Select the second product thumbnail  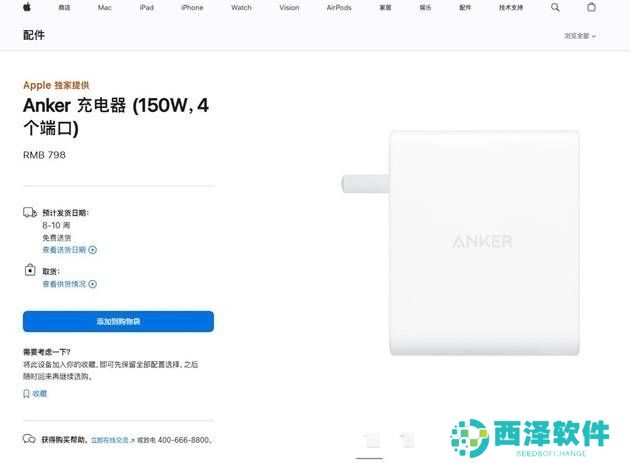tap(407, 441)
